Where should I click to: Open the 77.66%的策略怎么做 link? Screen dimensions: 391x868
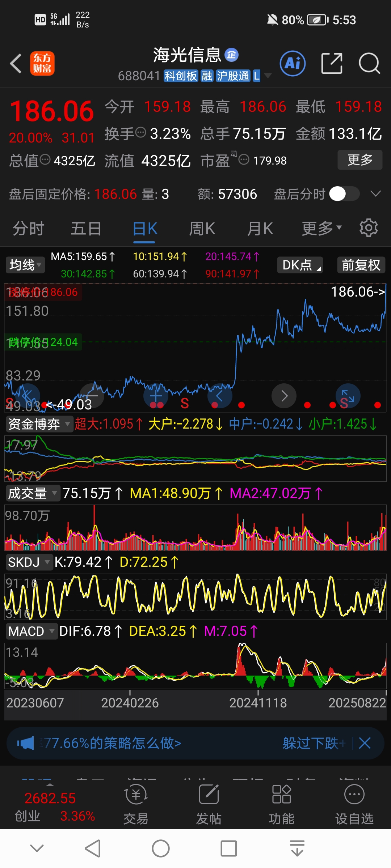click(x=112, y=743)
